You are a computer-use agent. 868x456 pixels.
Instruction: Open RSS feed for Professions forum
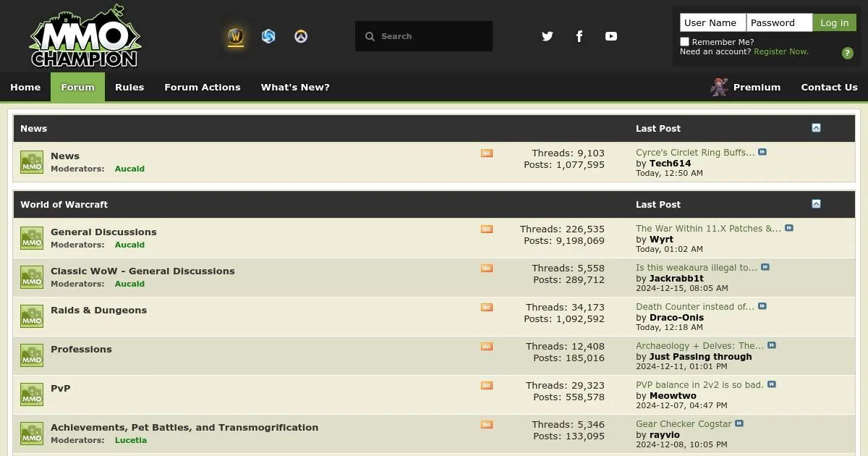[x=487, y=346]
